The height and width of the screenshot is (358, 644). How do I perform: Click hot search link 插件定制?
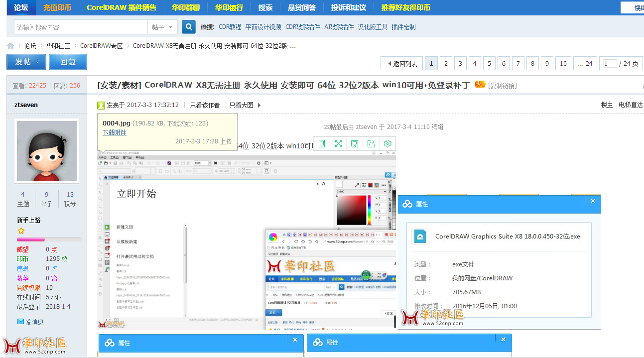(x=403, y=27)
